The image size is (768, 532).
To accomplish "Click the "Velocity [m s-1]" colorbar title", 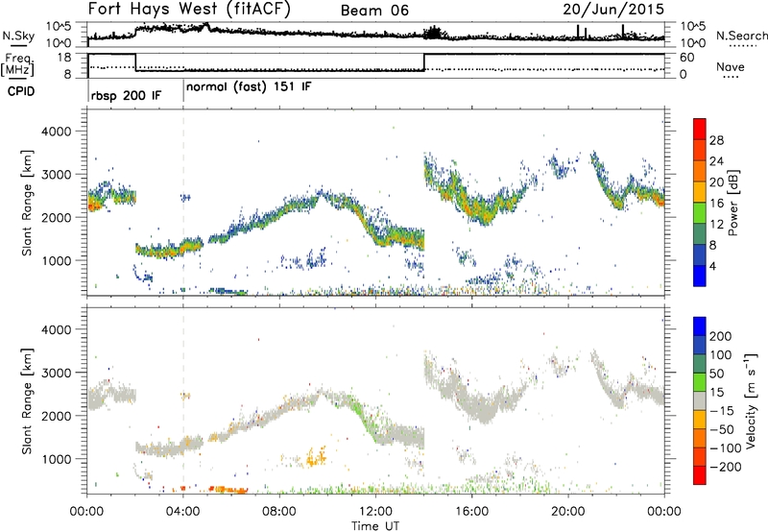I will pos(750,400).
